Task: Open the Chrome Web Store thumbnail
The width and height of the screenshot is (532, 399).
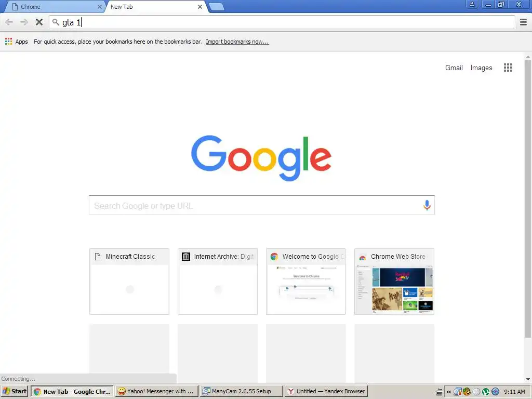Action: tap(394, 282)
